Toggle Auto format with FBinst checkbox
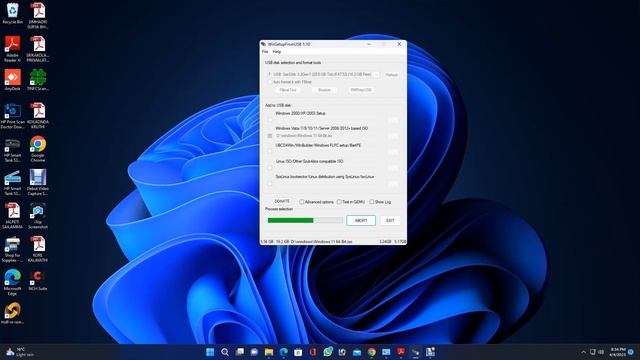The height and width of the screenshot is (360, 640). pyautogui.click(x=270, y=82)
